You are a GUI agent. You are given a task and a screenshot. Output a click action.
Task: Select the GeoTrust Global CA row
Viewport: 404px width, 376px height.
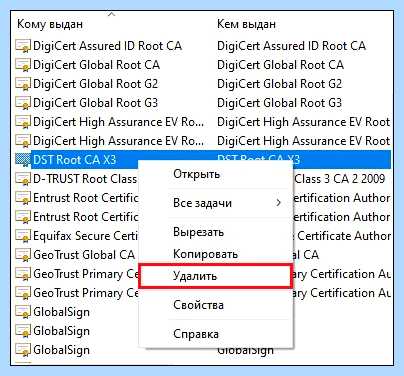tap(84, 255)
